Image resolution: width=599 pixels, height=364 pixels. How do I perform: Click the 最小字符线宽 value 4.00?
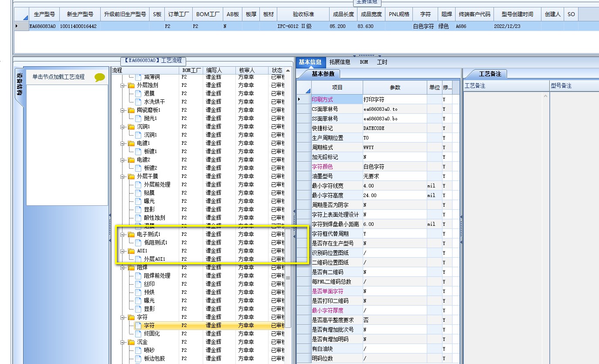[x=395, y=186]
